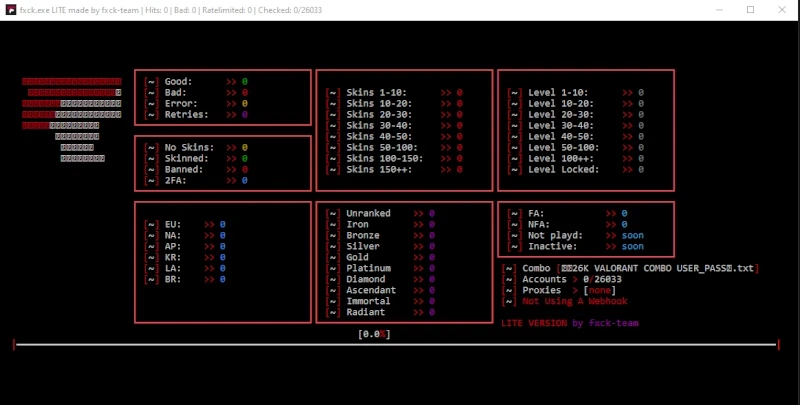Click the 0.0% progress percentage label
Viewport: 800px width, 405px height.
coord(374,334)
